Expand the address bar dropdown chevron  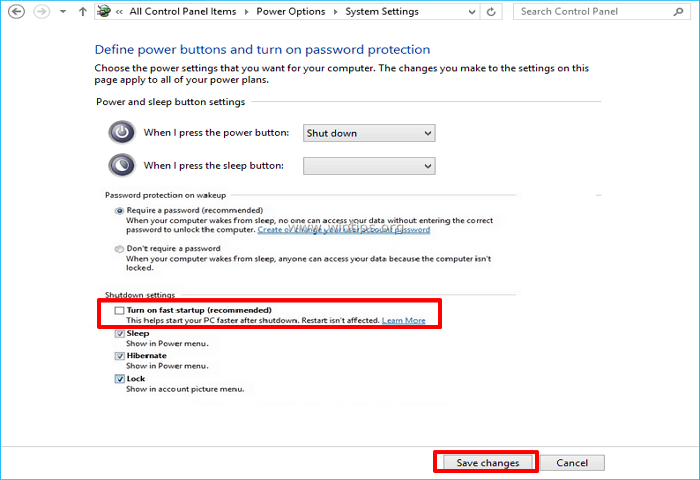coord(466,12)
